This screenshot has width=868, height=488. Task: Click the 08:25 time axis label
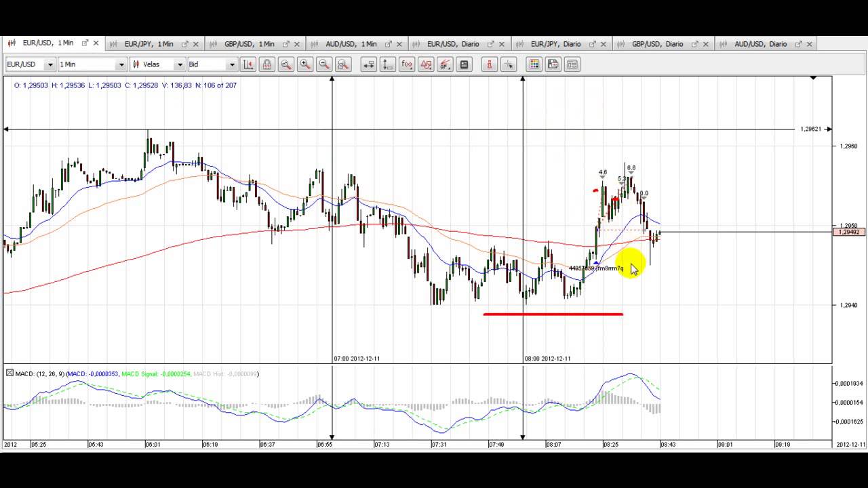611,445
